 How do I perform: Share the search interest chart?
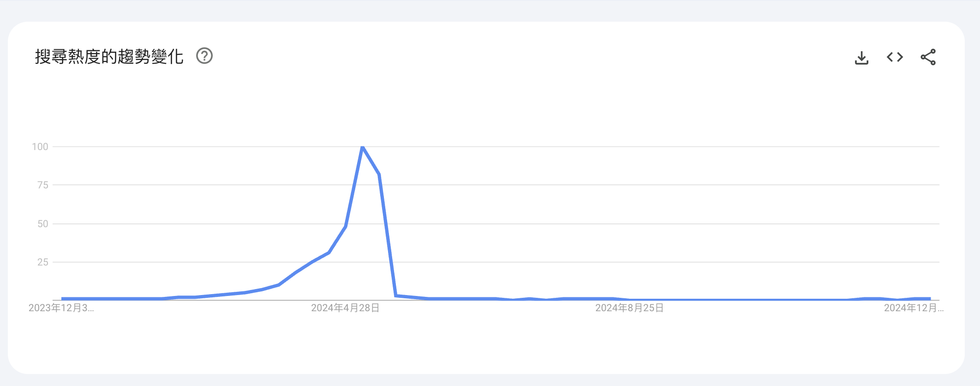click(928, 57)
